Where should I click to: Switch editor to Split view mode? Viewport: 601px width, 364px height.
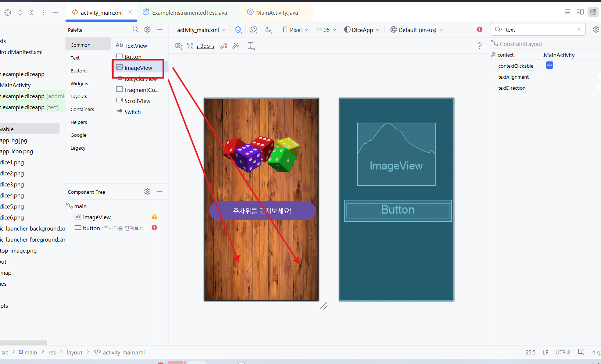(580, 12)
